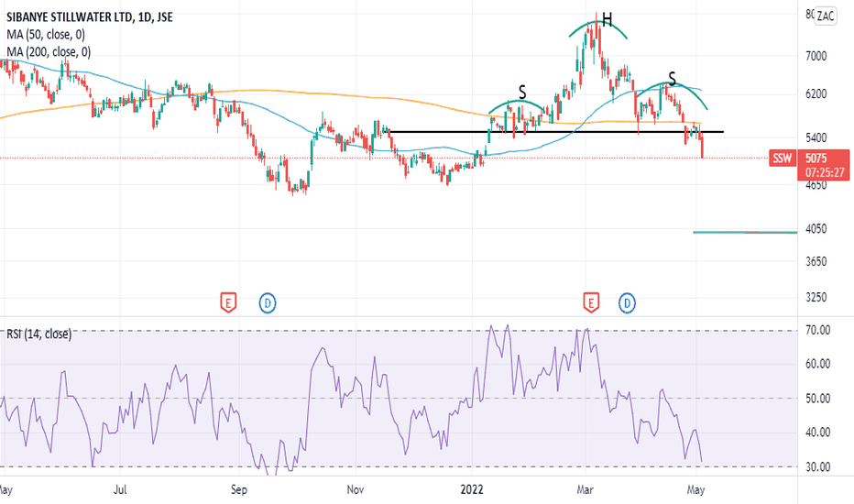This screenshot has height=504, width=854.
Task: Click the 4050 price axis label
Action: click(x=816, y=229)
